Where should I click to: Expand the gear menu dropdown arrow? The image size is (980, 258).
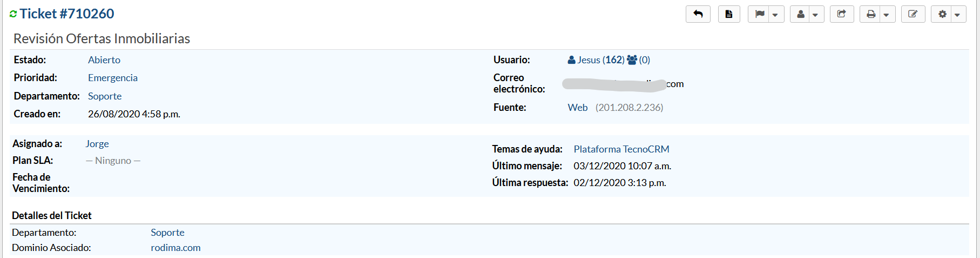pos(957,15)
